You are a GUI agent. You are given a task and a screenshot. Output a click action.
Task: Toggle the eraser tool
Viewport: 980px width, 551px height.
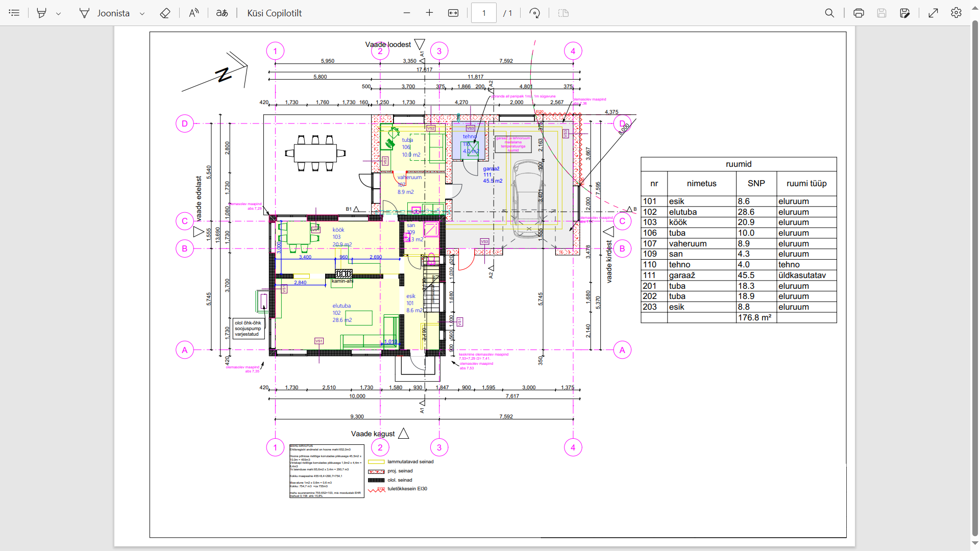pyautogui.click(x=165, y=13)
